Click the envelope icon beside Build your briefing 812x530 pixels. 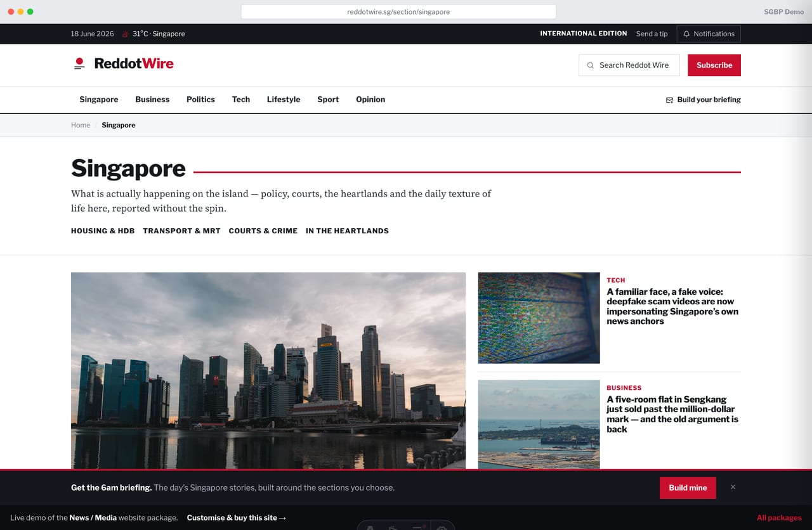pos(669,100)
